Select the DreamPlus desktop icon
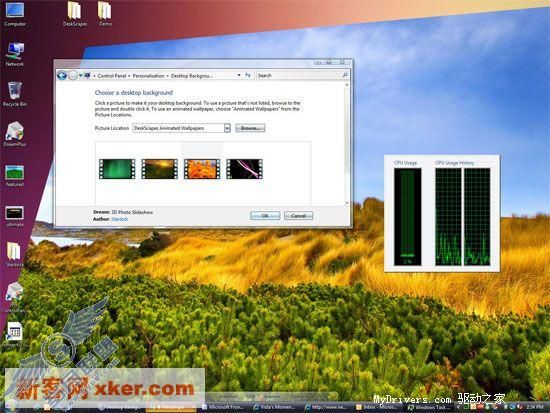Viewport: 550px width, 413px height. click(15, 134)
